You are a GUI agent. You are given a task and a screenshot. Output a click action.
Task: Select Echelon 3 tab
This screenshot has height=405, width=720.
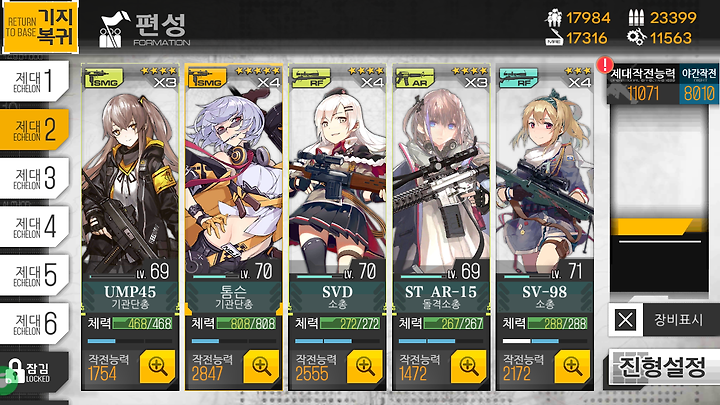pos(34,178)
